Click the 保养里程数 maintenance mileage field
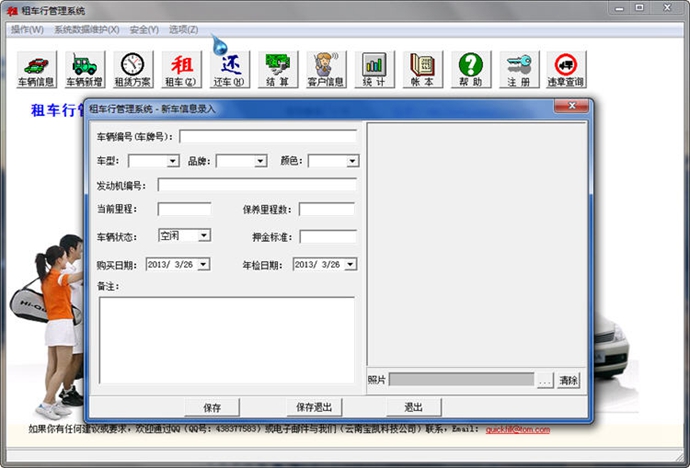 tap(327, 209)
